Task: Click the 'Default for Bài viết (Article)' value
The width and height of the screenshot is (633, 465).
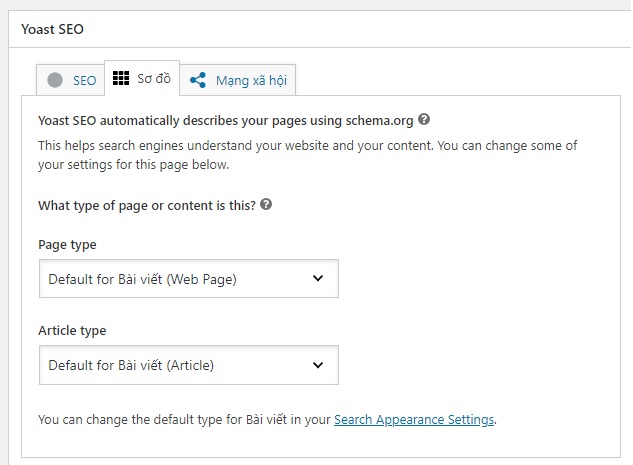Action: pos(131,366)
